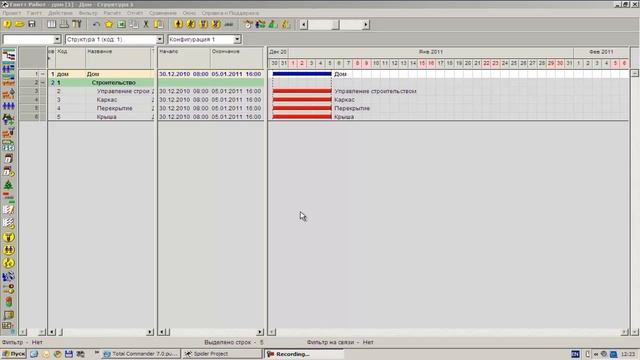640x360 pixels.
Task: Click the green tree sidebar icon
Action: click(x=8, y=185)
